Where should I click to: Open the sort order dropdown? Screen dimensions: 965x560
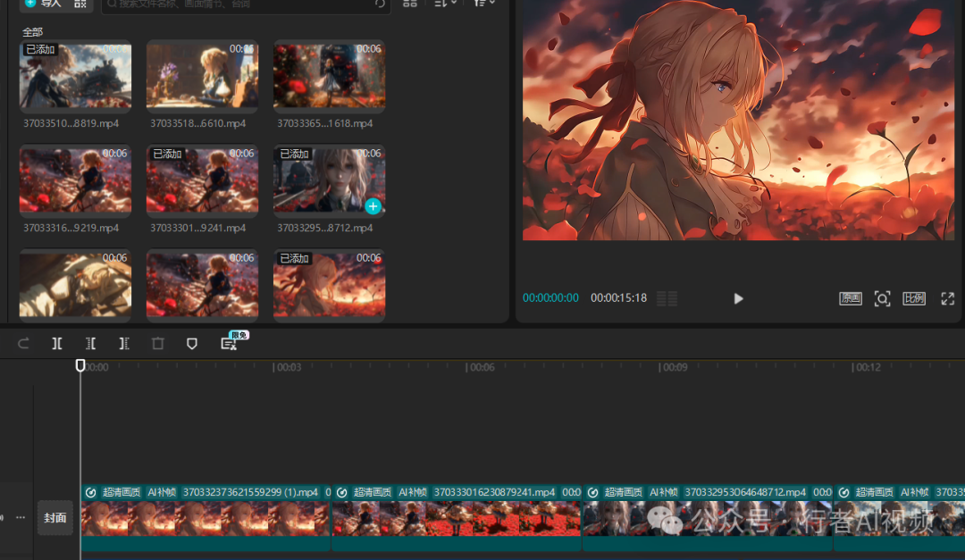pyautogui.click(x=445, y=4)
